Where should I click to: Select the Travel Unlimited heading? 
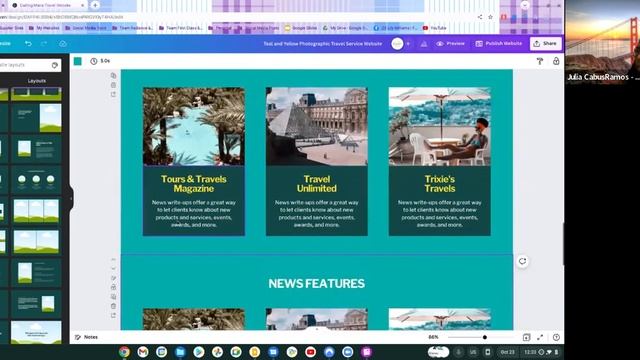(x=317, y=184)
